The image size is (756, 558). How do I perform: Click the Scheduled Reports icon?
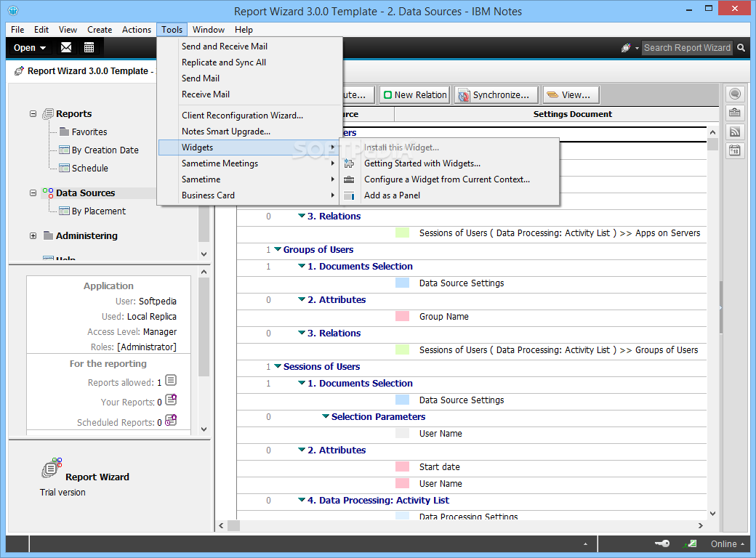pyautogui.click(x=171, y=420)
